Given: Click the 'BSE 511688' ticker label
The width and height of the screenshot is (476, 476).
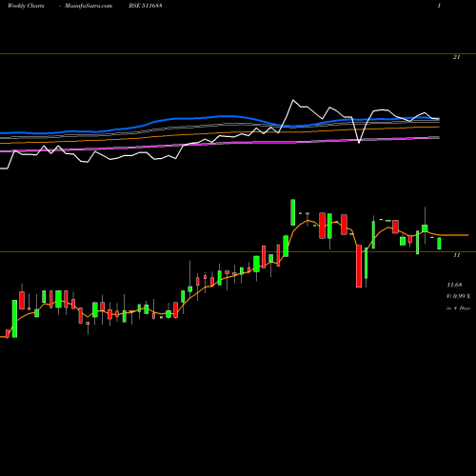Looking at the screenshot, I should coord(146,6).
